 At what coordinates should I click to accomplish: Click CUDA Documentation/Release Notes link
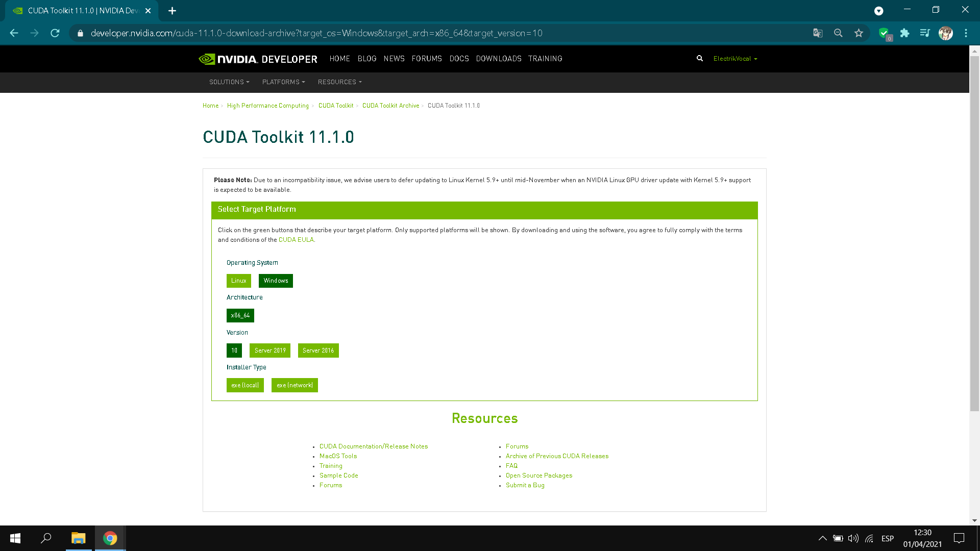(374, 446)
